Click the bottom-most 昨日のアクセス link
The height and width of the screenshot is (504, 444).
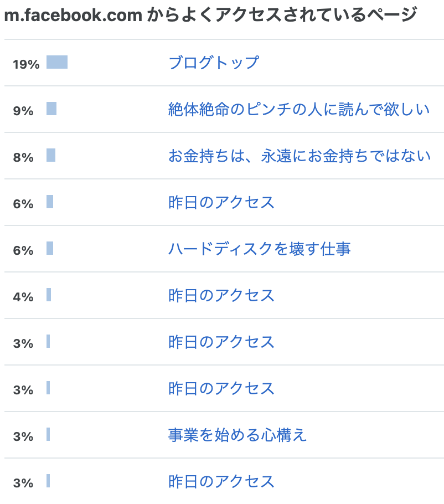pyautogui.click(x=221, y=481)
